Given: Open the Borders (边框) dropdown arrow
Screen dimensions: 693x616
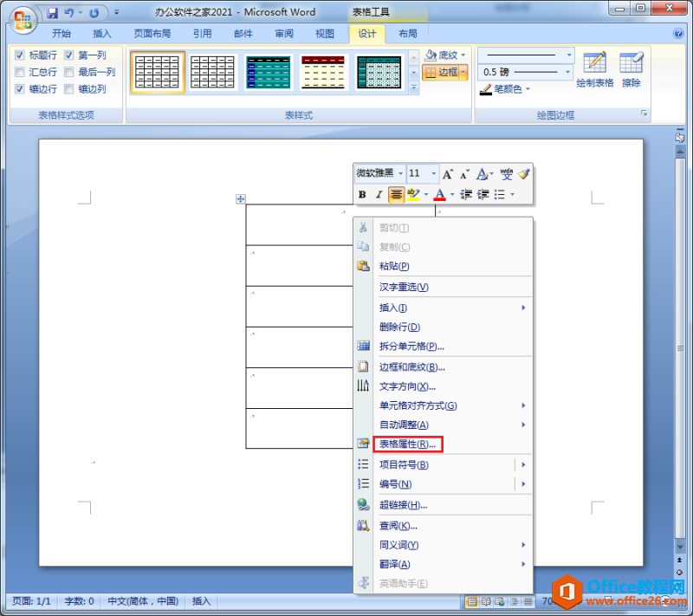Looking at the screenshot, I should pos(463,72).
